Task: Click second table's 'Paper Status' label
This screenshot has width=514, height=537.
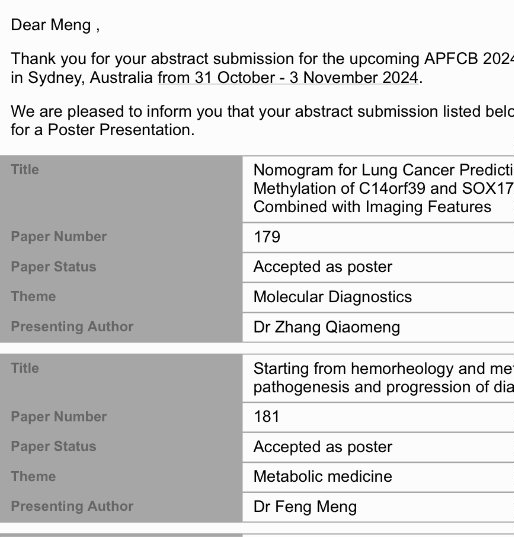Action: click(53, 447)
